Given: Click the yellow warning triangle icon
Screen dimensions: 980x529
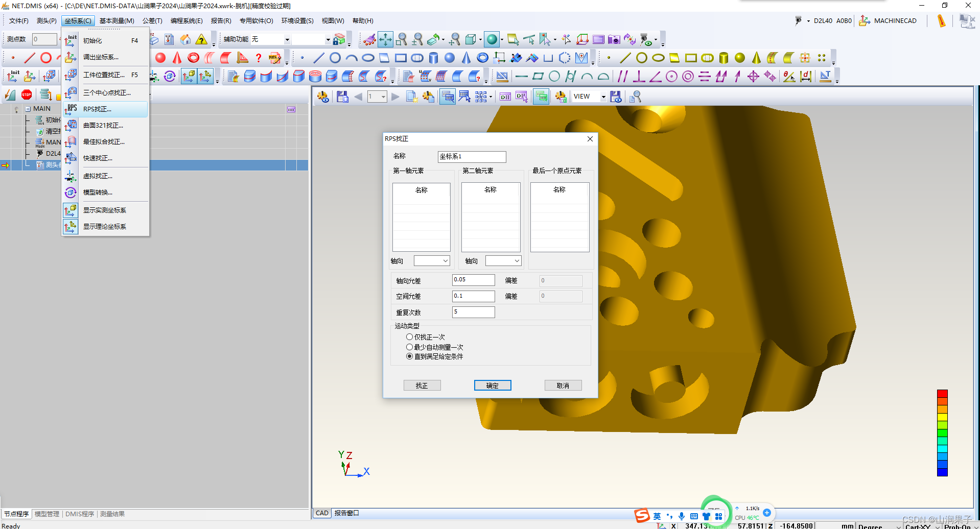Looking at the screenshot, I should pyautogui.click(x=202, y=39).
